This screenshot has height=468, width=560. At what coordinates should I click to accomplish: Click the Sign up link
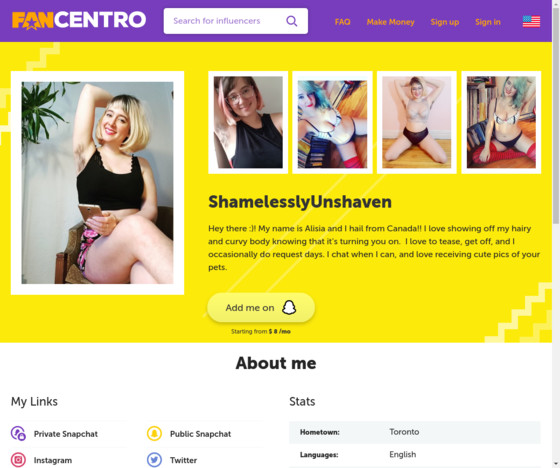[x=445, y=22]
